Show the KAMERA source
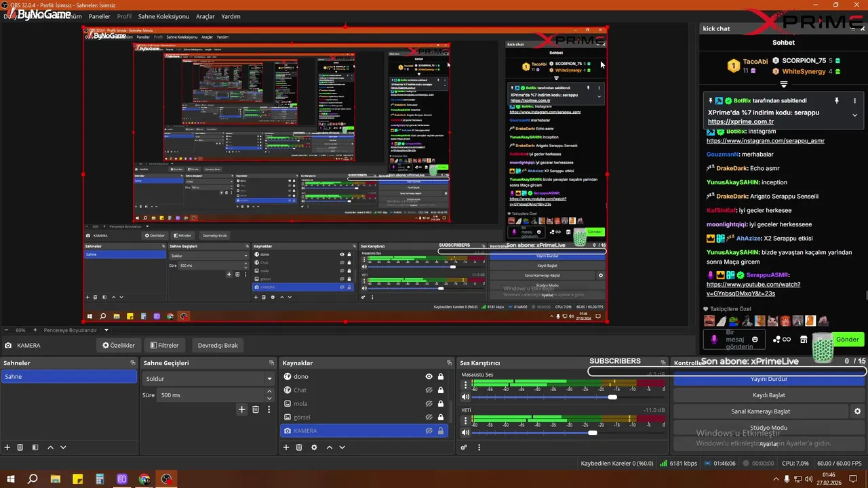This screenshot has height=488, width=868. click(x=429, y=431)
